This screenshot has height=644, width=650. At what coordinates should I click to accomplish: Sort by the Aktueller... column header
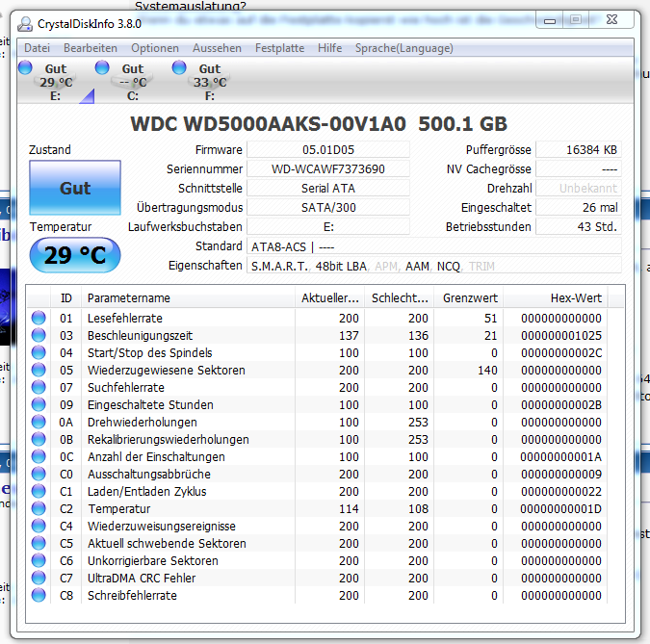(330, 298)
